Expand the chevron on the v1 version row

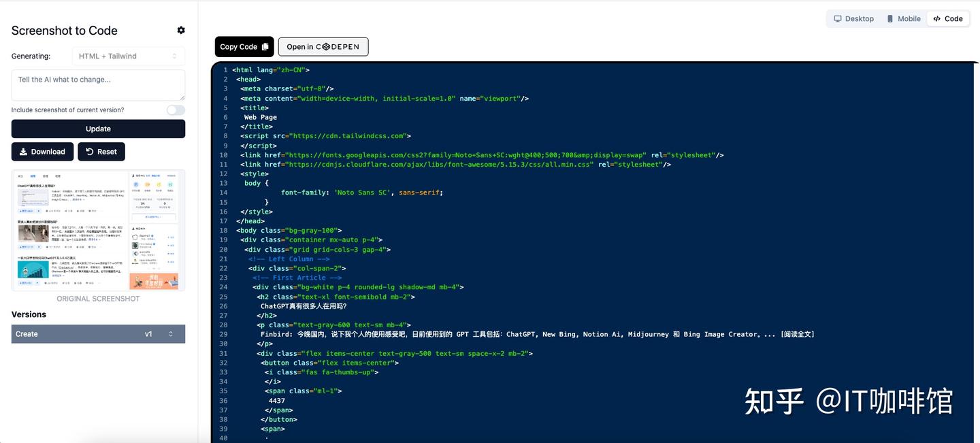point(171,333)
